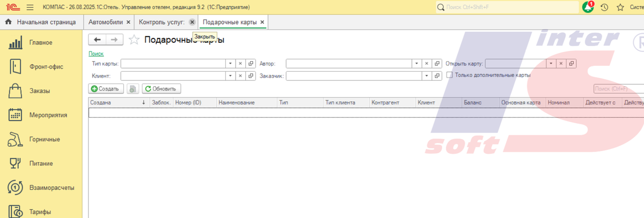
Task: Open the history clock icon
Action: (x=604, y=7)
